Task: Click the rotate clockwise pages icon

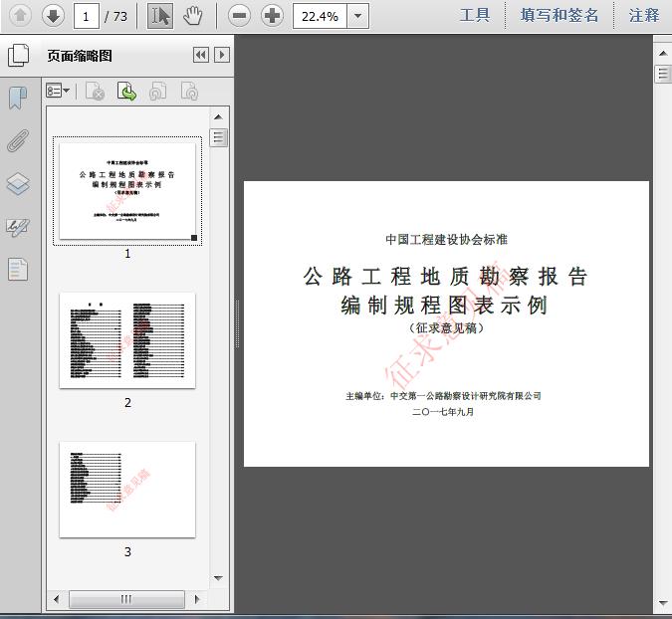Action: click(189, 91)
